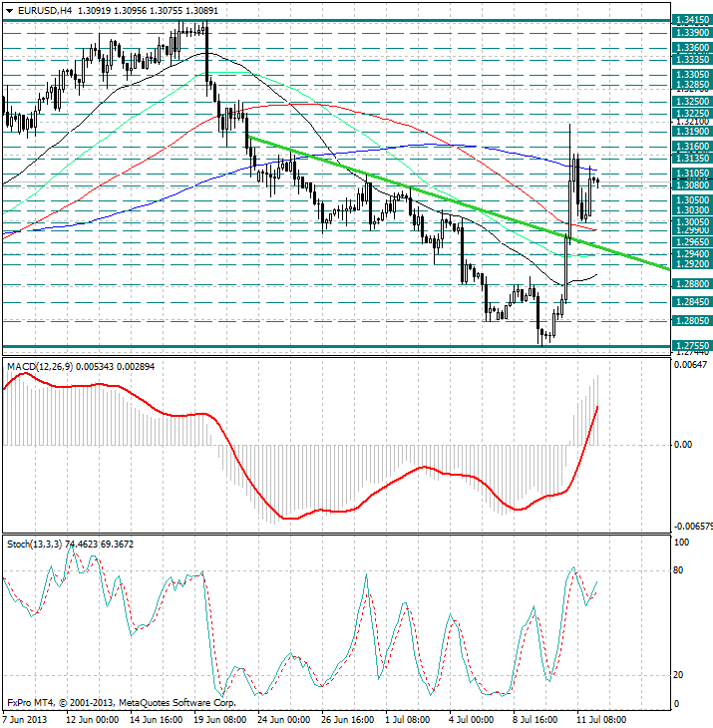Click the 8 Jul 16:00 time label
This screenshot has width=713, height=728.
[535, 720]
